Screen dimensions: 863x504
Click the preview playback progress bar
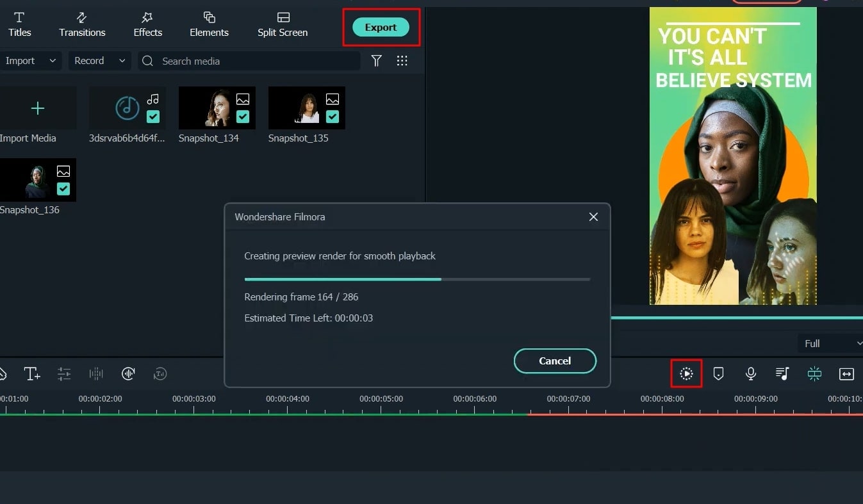(737, 318)
